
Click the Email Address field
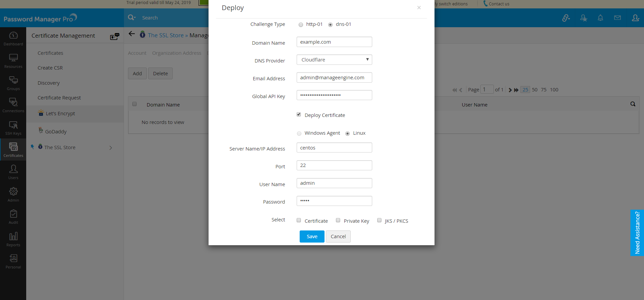pyautogui.click(x=334, y=78)
